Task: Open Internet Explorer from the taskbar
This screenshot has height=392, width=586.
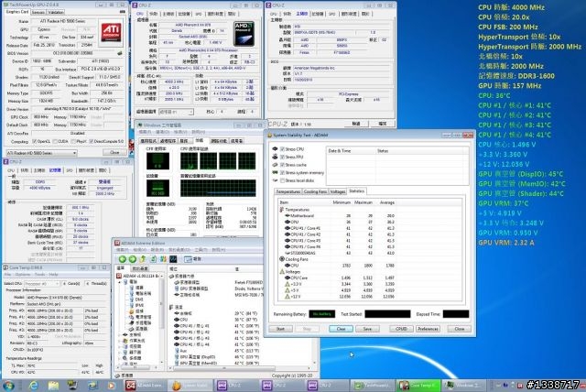Action: pyautogui.click(x=33, y=385)
